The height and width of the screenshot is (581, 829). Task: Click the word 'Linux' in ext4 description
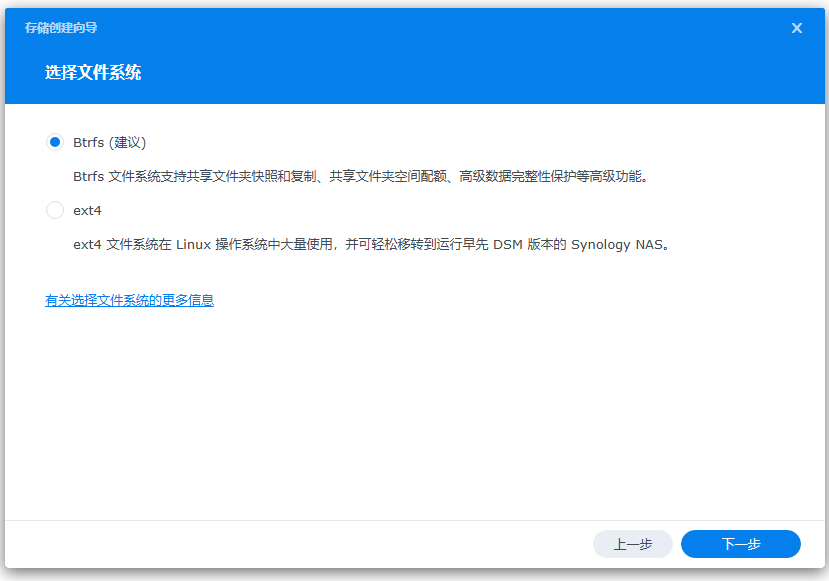tap(195, 244)
